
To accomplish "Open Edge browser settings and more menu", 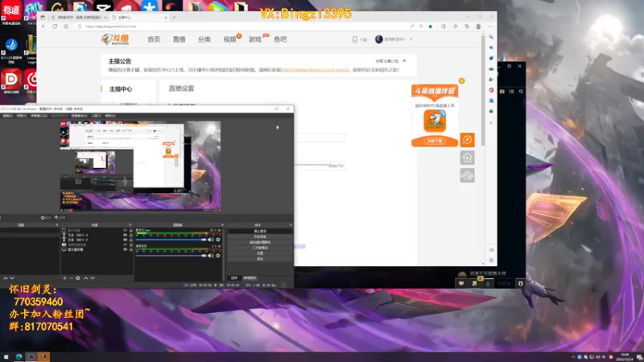I will coord(490,27).
